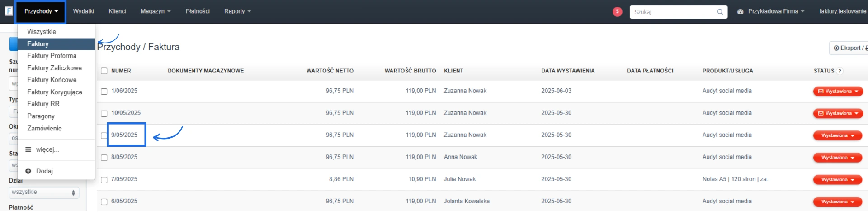The image size is (868, 212).
Task: Click the Szukaj search field
Action: 673,12
